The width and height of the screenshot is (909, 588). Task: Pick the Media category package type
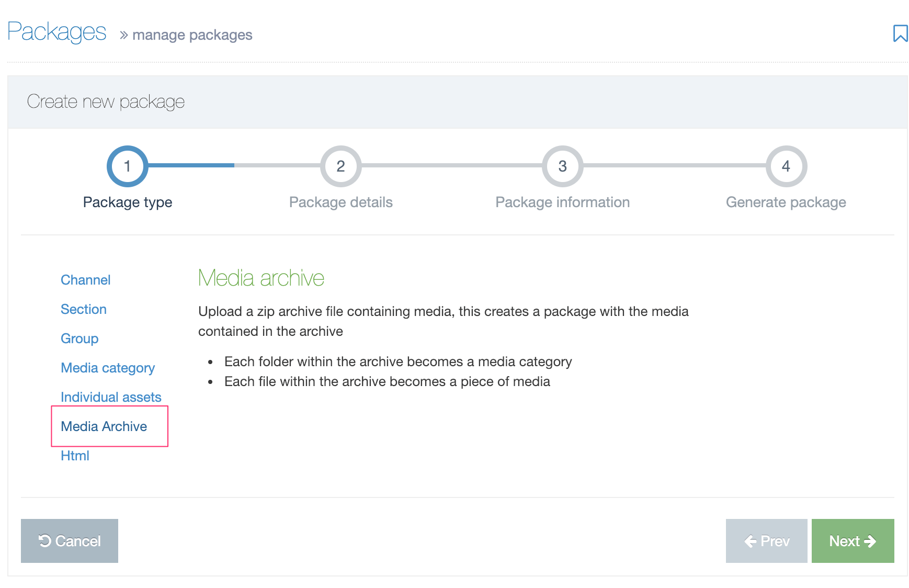coord(108,368)
